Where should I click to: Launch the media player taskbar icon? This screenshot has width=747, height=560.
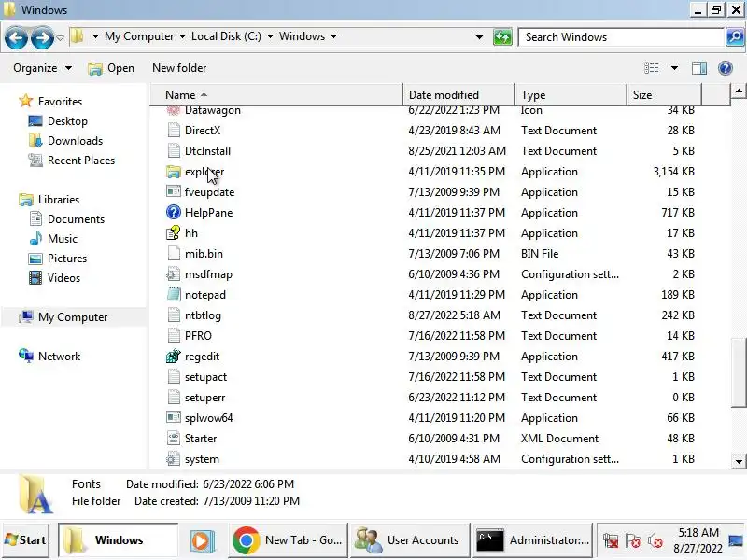point(203,540)
